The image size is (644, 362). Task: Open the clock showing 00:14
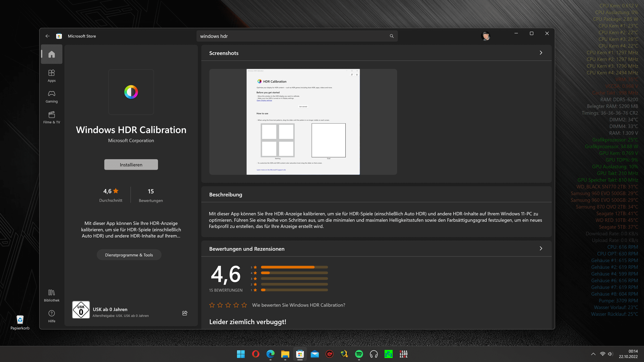click(628, 354)
